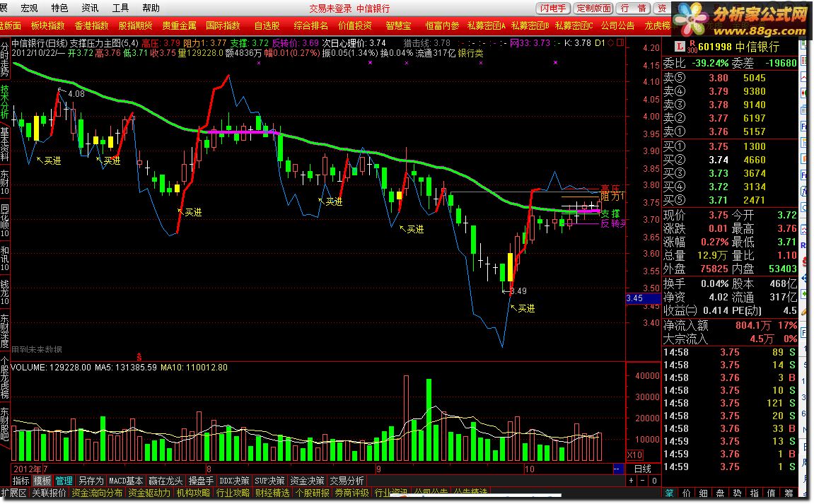Screen dimensions: 814x504
Task: Switch to 赢在龙头 indicator
Action: coord(165,481)
